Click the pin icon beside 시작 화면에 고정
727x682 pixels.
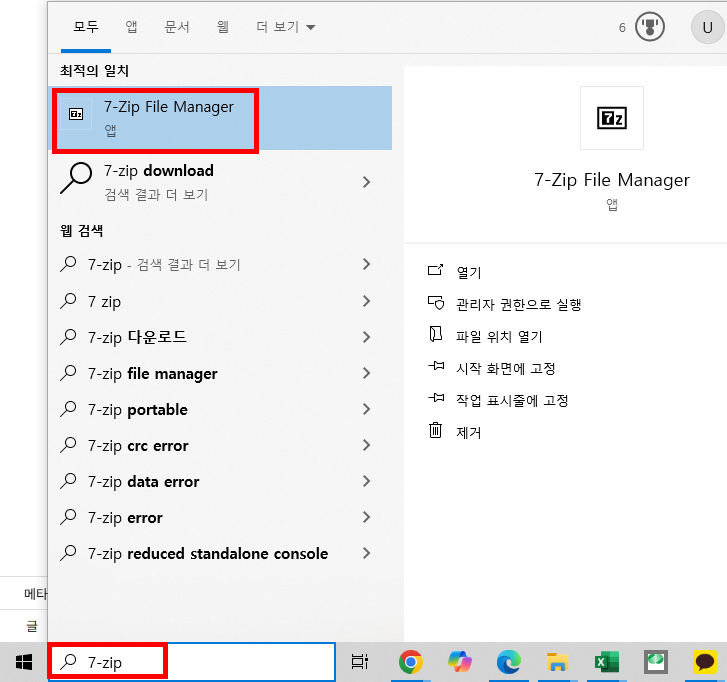point(436,366)
